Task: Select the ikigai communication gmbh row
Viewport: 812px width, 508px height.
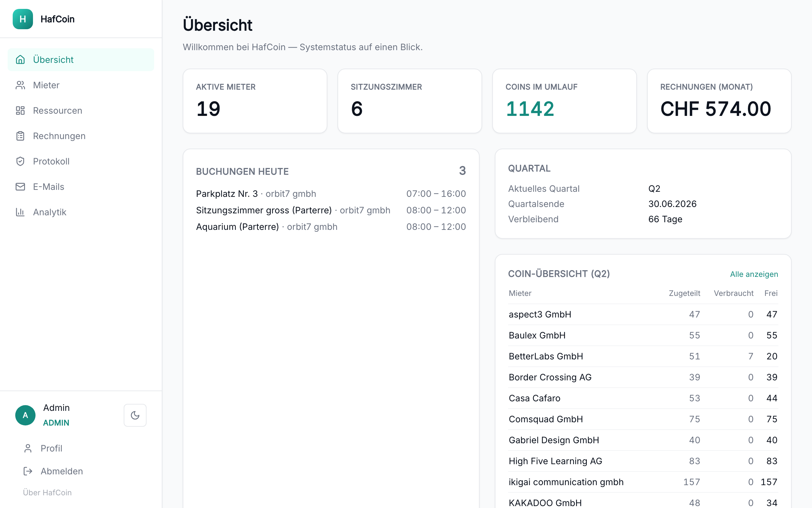Action: [x=643, y=482]
